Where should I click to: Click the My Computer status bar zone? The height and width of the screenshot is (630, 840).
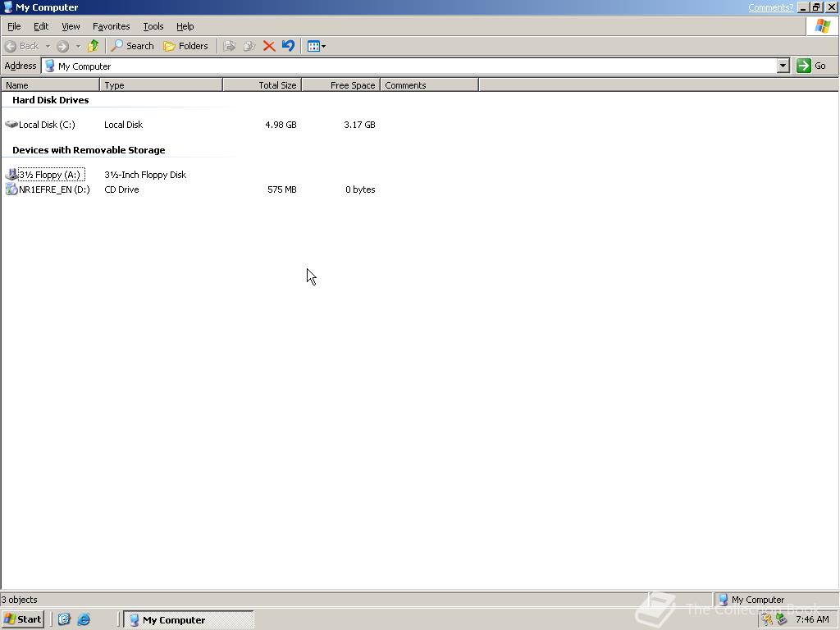[776, 600]
